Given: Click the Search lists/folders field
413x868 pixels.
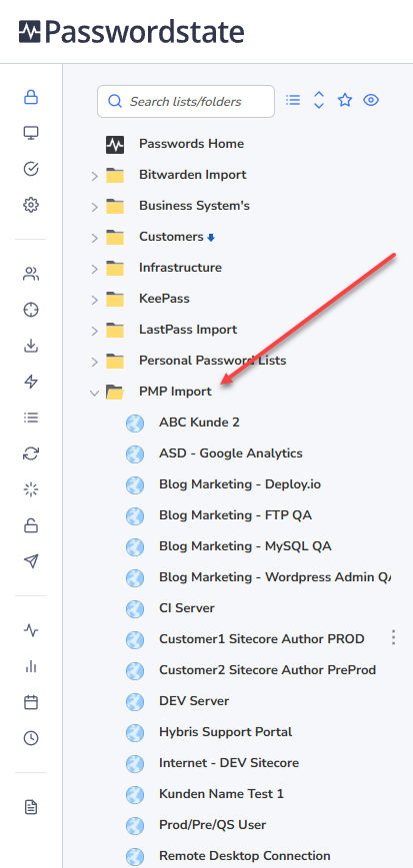Looking at the screenshot, I should pyautogui.click(x=186, y=101).
